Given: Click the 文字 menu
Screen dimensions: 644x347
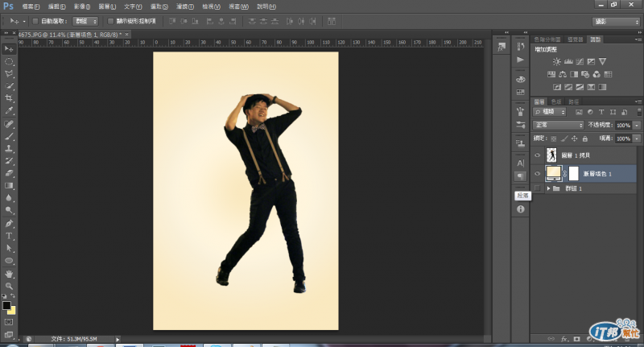Looking at the screenshot, I should tap(134, 6).
